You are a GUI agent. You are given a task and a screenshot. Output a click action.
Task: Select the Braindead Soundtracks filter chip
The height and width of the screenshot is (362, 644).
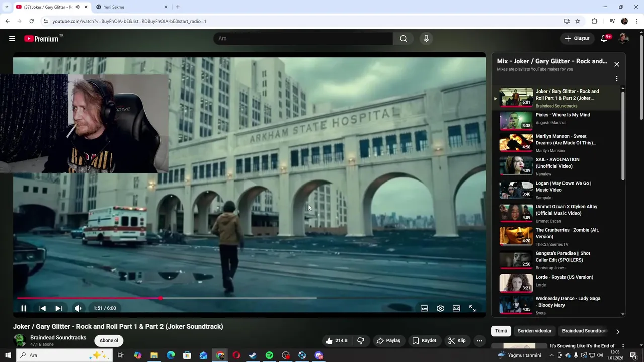585,331
